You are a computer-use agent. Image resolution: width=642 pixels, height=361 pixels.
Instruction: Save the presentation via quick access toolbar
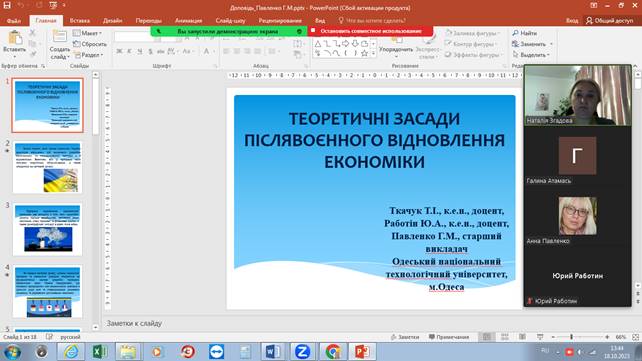[x=7, y=6]
